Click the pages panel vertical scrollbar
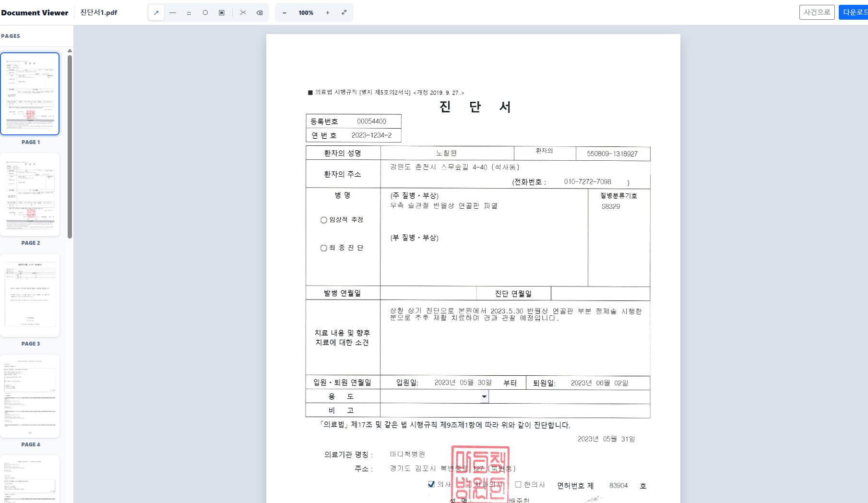The image size is (868, 503). (70, 147)
